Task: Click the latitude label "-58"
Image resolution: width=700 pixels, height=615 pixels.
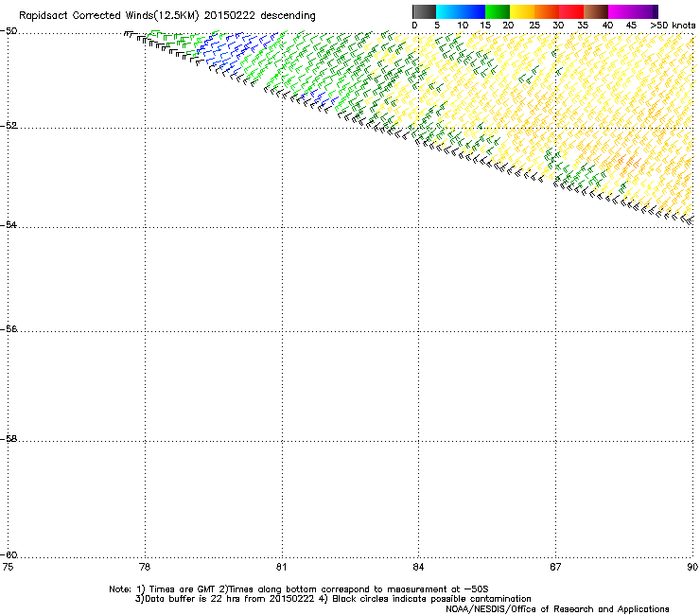Action: click(9, 439)
